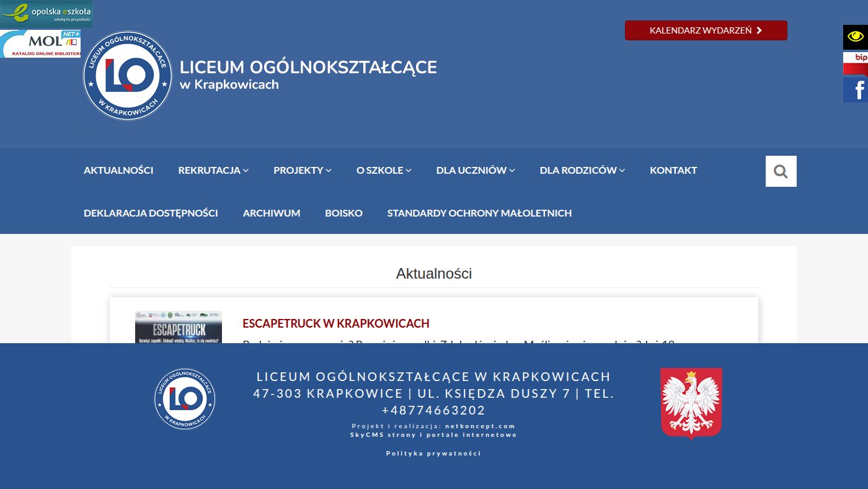Click the Liceum Ogólnokształcące header title

tap(308, 67)
